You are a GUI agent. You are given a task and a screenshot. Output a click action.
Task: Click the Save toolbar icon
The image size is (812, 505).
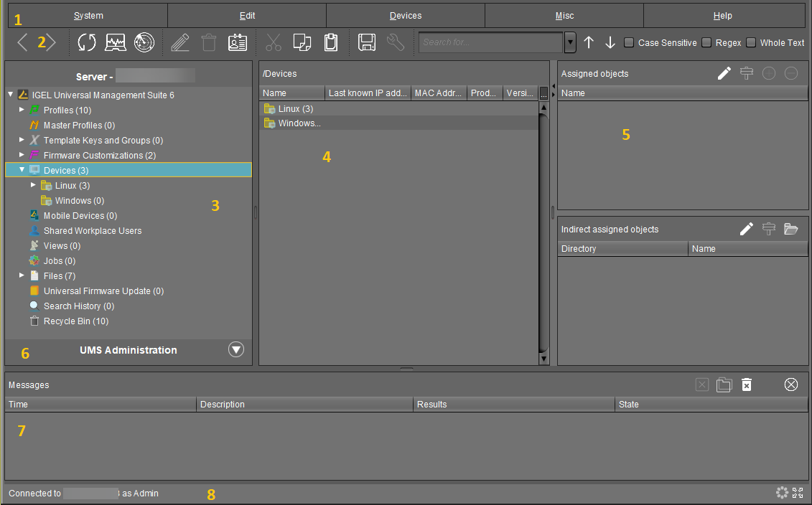pyautogui.click(x=366, y=42)
